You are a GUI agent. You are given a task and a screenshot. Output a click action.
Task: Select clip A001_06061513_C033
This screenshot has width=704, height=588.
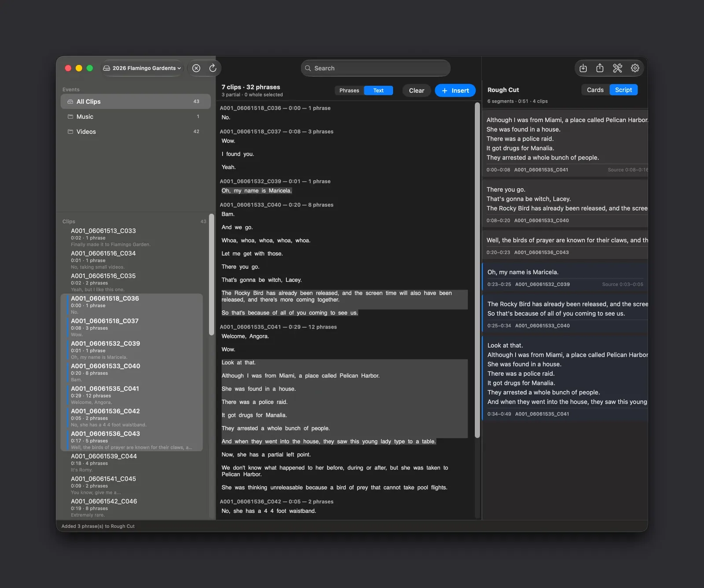[x=132, y=237]
